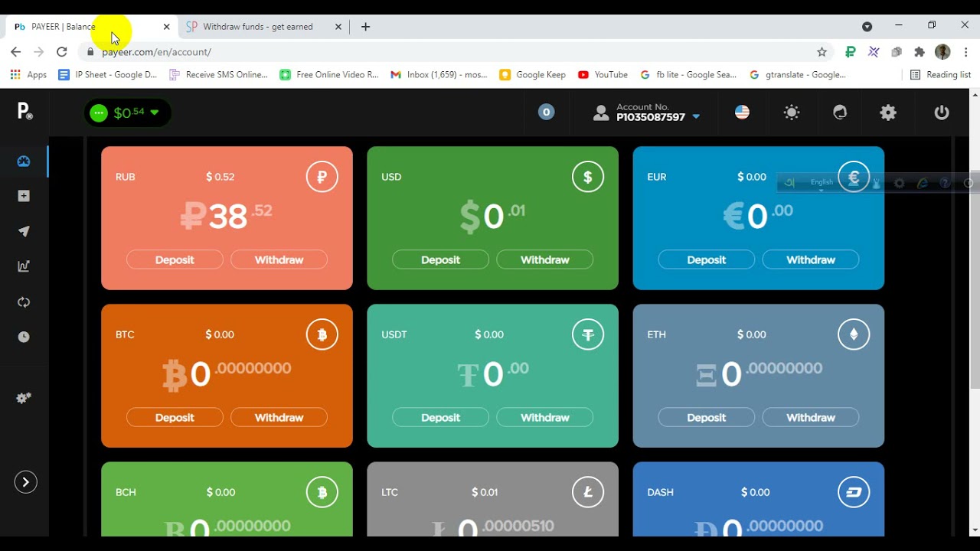
Task: Log out using the power icon
Action: (x=942, y=112)
